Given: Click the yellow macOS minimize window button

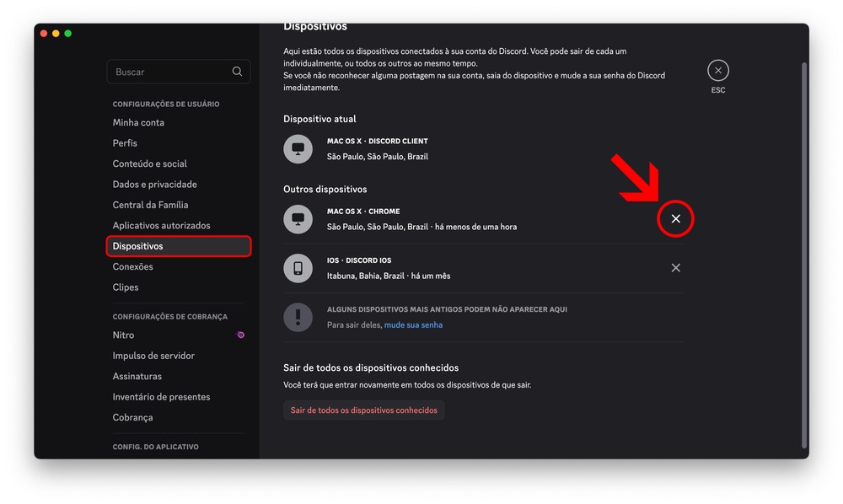Looking at the screenshot, I should [x=56, y=34].
